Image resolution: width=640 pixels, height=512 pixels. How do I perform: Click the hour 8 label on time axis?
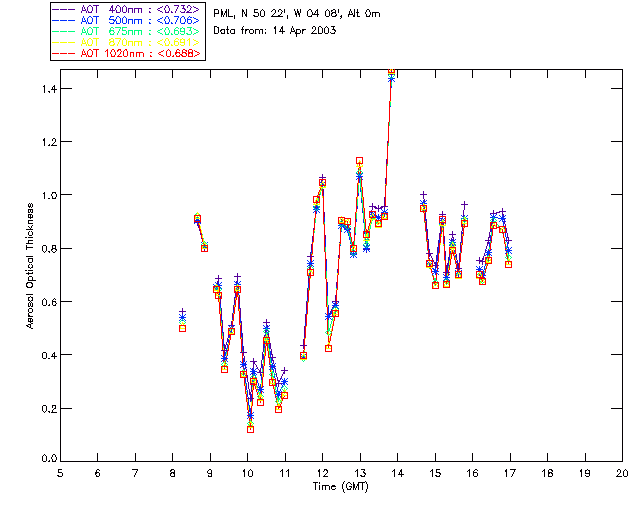(173, 473)
